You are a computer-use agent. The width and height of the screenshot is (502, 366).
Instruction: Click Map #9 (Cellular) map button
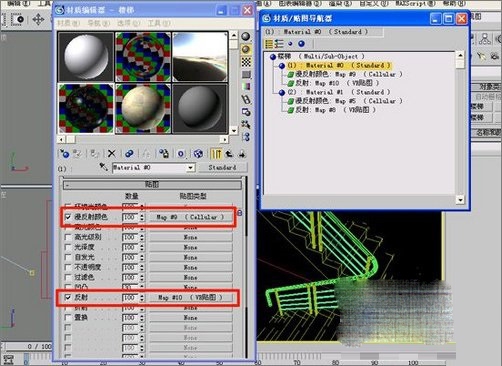(x=190, y=217)
